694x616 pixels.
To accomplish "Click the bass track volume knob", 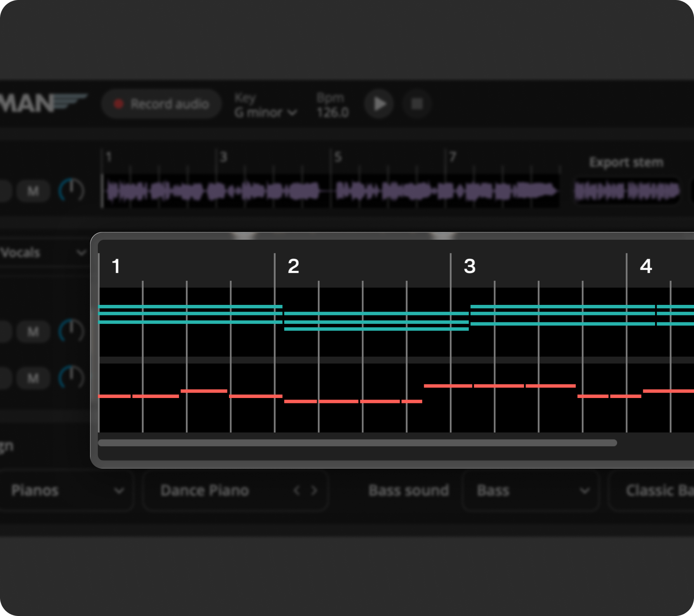I will tap(71, 377).
